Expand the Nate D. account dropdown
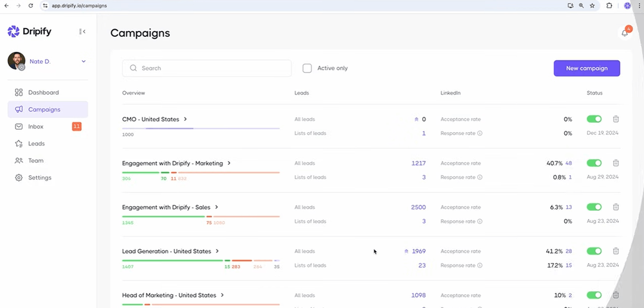Viewport: 644px width, 308px height. point(83,61)
